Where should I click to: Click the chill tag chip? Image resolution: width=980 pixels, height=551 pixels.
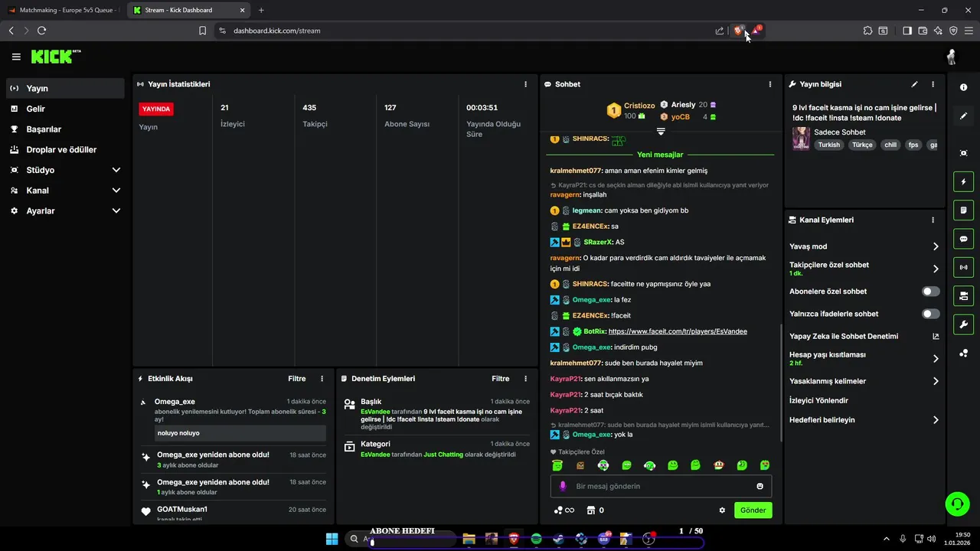890,145
